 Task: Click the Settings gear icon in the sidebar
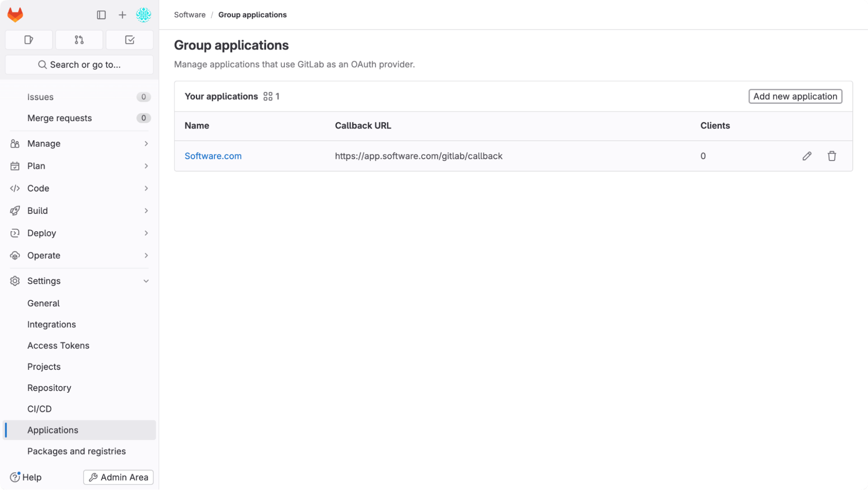pos(15,281)
